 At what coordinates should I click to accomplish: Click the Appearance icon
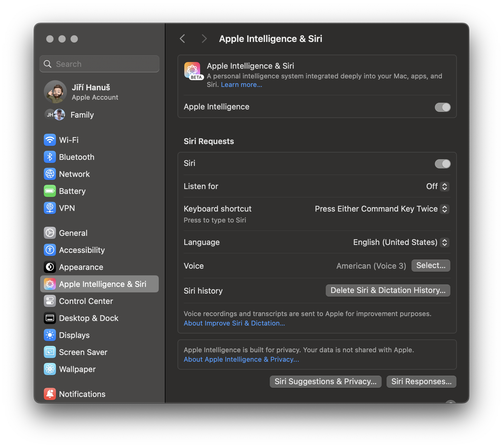click(x=50, y=267)
